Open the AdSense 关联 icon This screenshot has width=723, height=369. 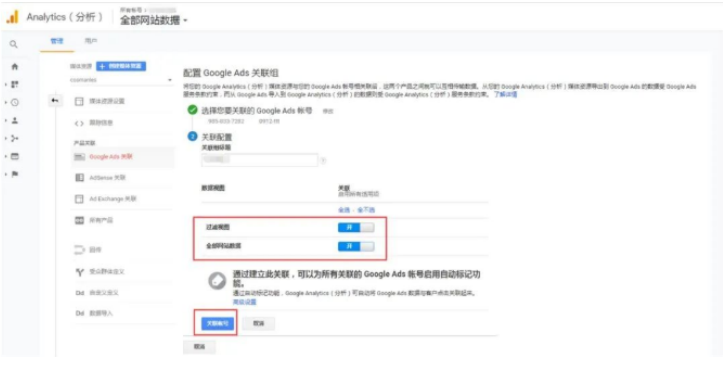[x=79, y=178]
